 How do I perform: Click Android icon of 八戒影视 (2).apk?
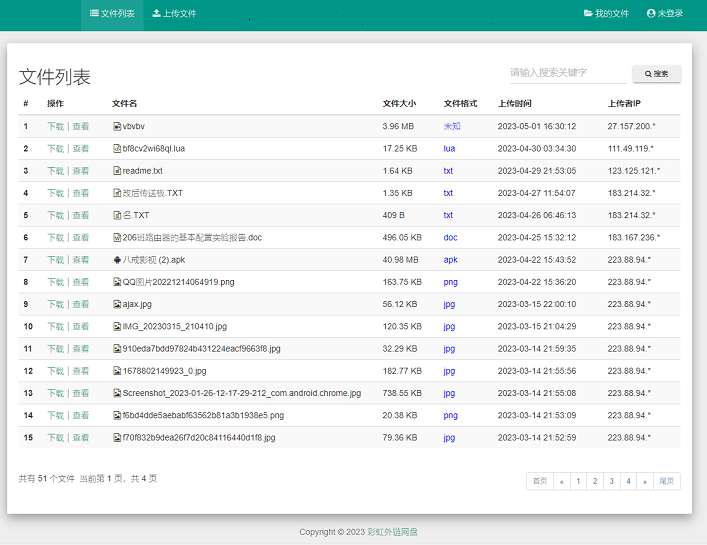(x=117, y=260)
